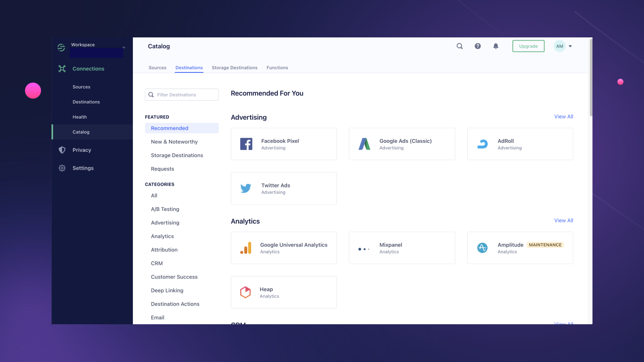The image size is (644, 362).
Task: Click the Connections label in sidebar
Action: tap(89, 69)
